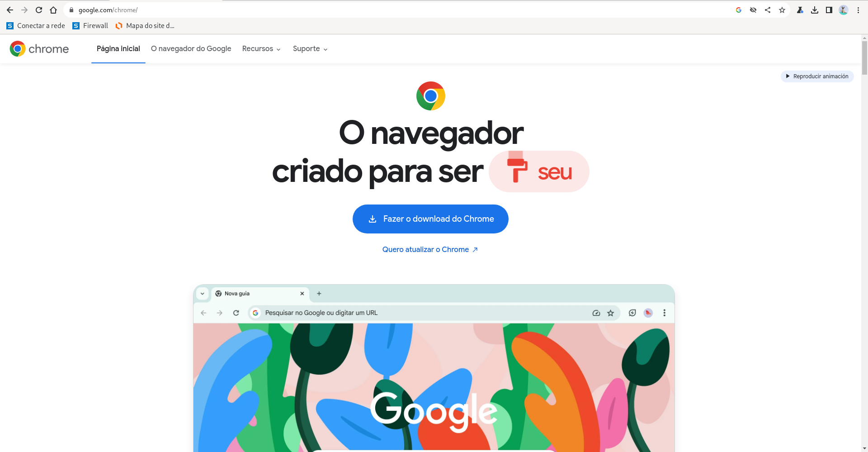Expand the Recursos dropdown menu
Screen dimensions: 868x452
[261, 49]
